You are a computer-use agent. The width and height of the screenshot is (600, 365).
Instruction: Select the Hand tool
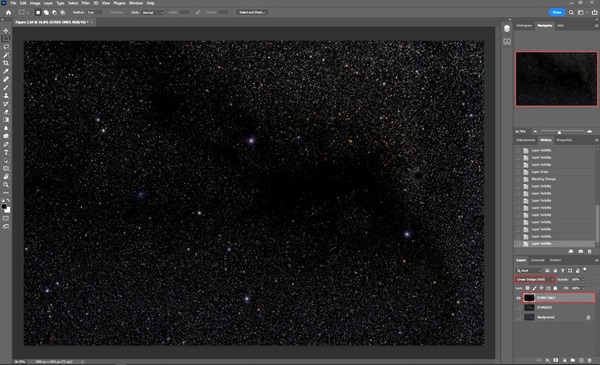[6, 177]
